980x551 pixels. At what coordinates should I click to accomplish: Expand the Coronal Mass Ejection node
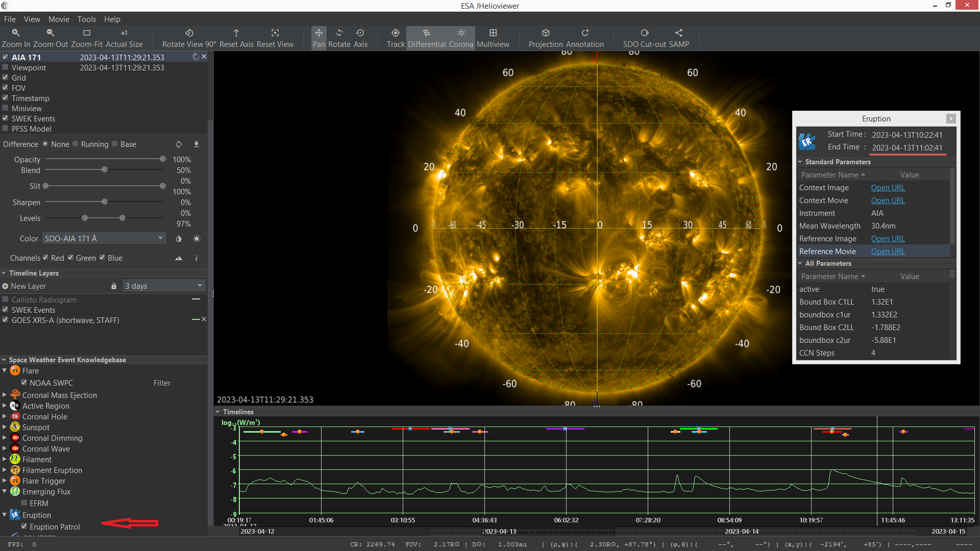(x=5, y=395)
